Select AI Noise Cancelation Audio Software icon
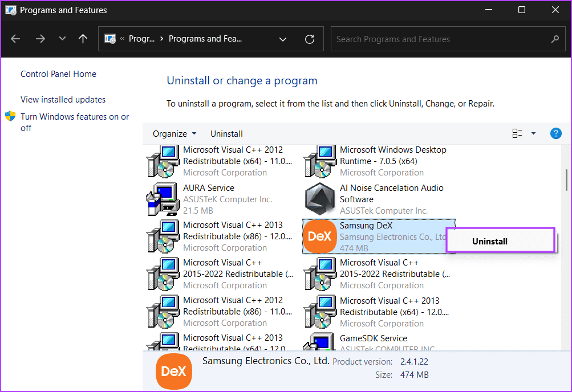This screenshot has height=392, width=572. point(319,199)
